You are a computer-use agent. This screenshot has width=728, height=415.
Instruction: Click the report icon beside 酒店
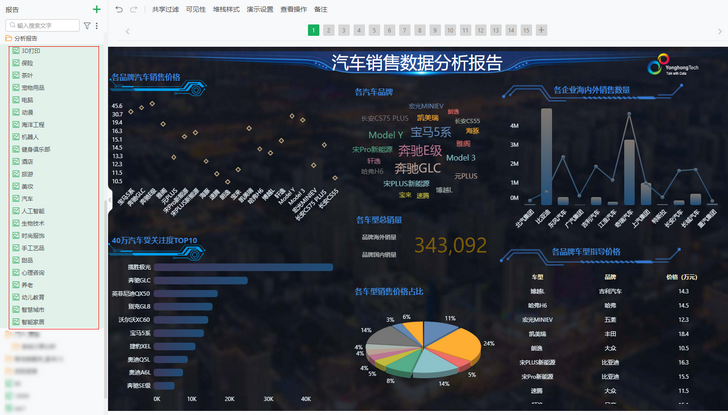coord(16,162)
